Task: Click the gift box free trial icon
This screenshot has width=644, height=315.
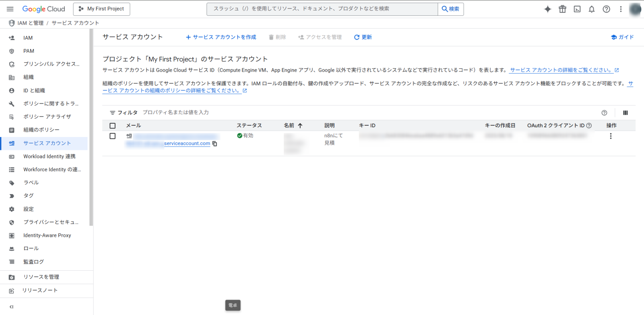Action: (562, 9)
